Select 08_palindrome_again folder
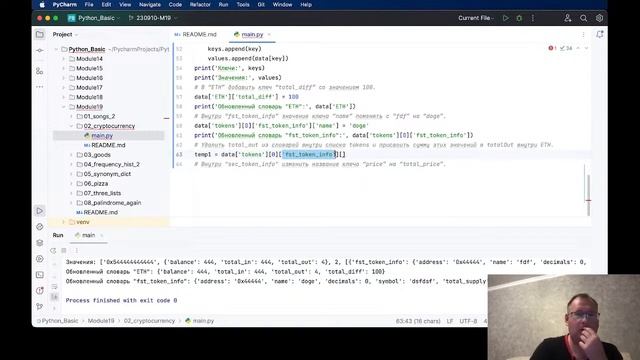This screenshot has height=360, width=640. 112,203
